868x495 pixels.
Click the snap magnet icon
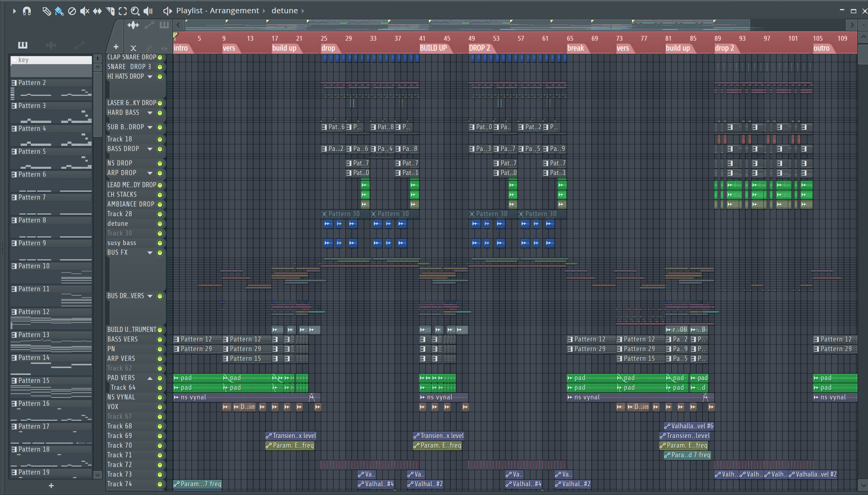click(x=27, y=11)
